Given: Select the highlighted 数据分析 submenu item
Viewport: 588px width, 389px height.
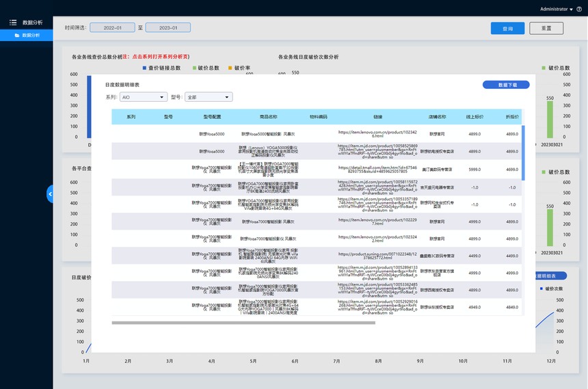Looking at the screenshot, I should 27,36.
